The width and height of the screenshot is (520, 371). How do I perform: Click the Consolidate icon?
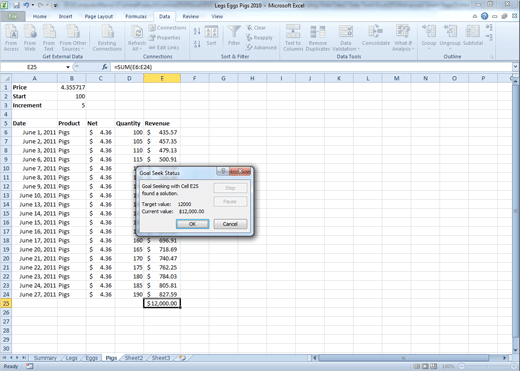click(x=376, y=35)
